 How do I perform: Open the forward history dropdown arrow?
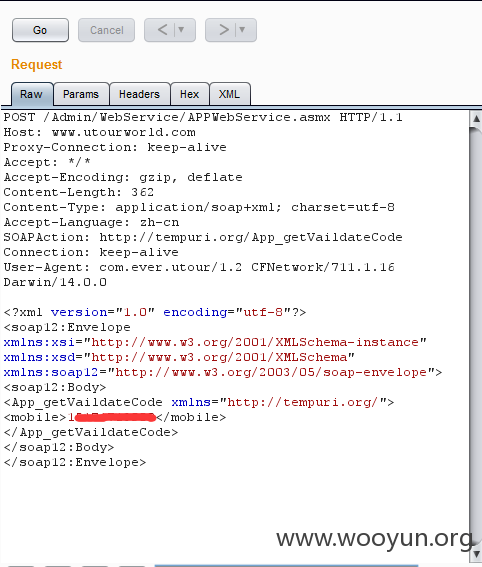[243, 30]
